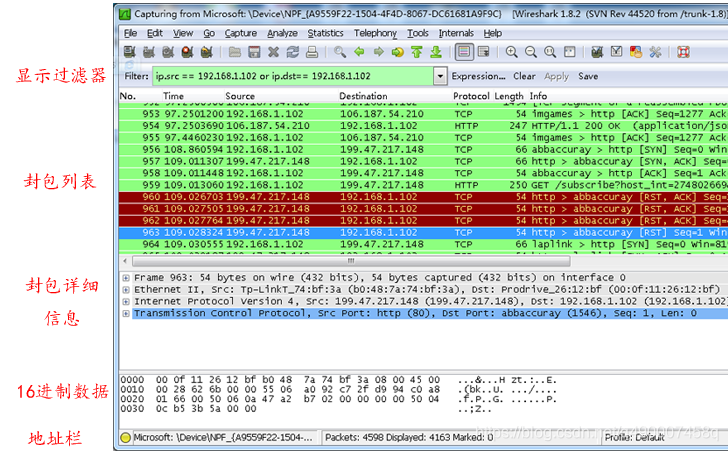Image resolution: width=728 pixels, height=451 pixels.
Task: Jump to first packet icon
Action: [x=416, y=52]
